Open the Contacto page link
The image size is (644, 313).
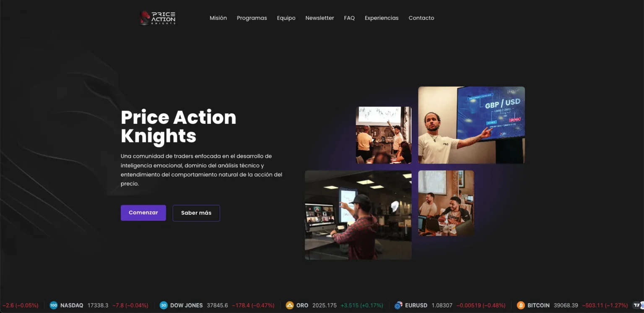click(421, 18)
